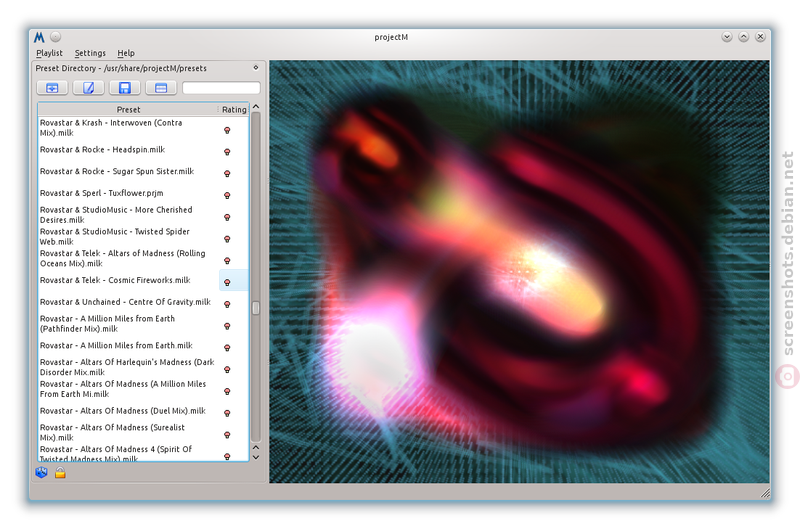
Task: Click the preset search input field
Action: [221, 88]
